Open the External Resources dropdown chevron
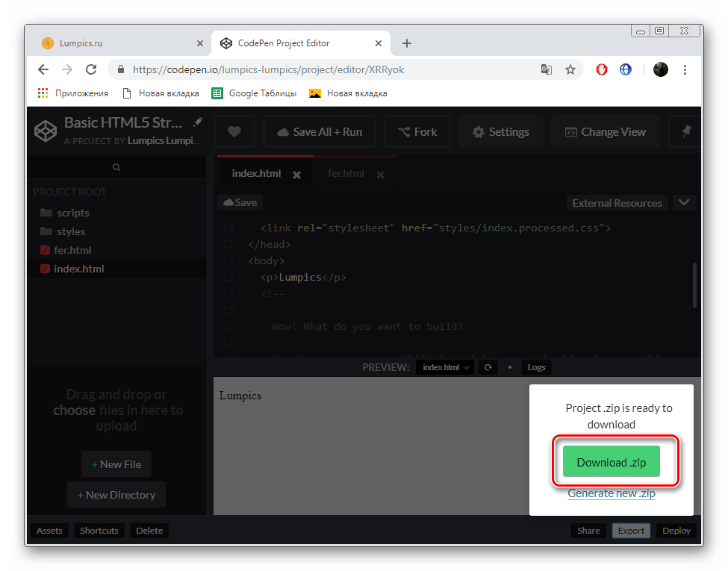Image resolution: width=728 pixels, height=571 pixels. point(684,202)
